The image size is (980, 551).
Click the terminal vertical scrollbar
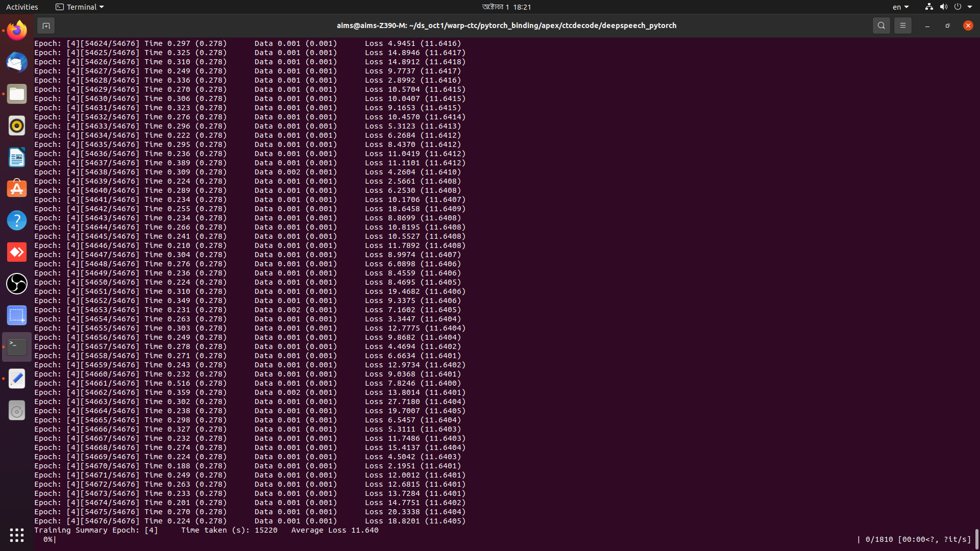(976, 538)
